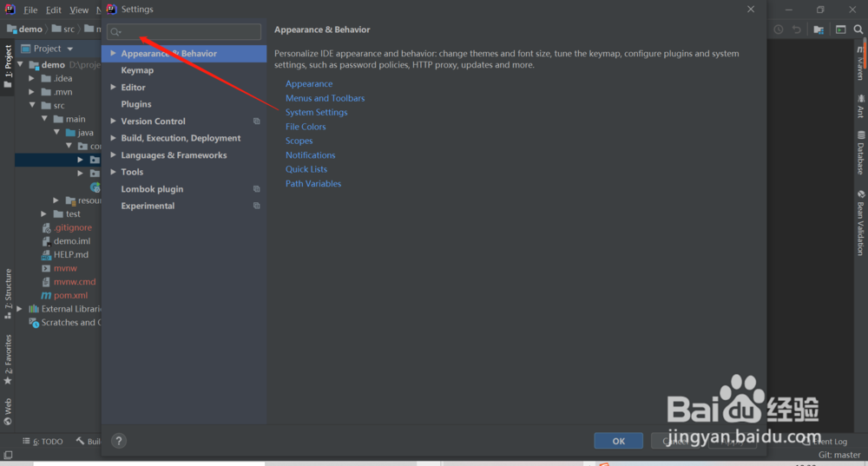Open the terminal-style run toolbar icon

click(x=840, y=30)
